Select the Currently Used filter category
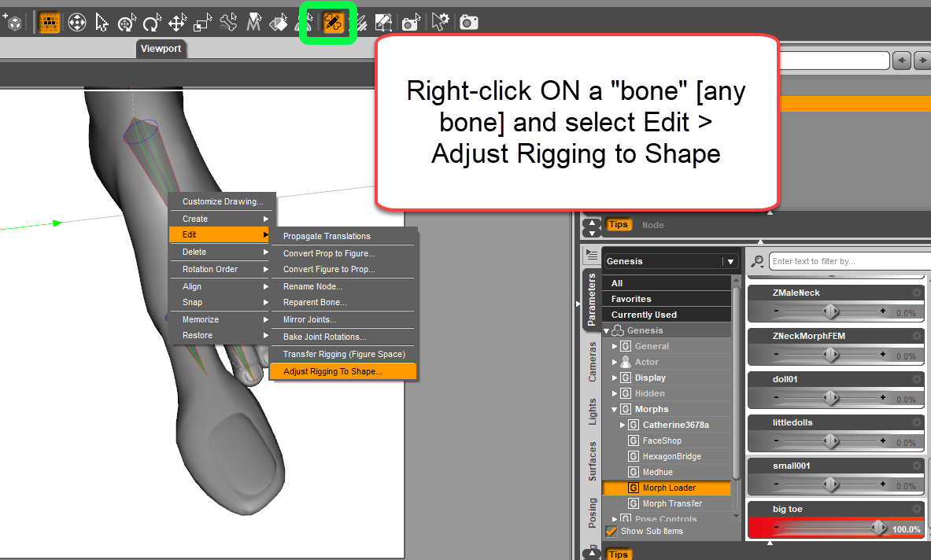 click(x=667, y=315)
